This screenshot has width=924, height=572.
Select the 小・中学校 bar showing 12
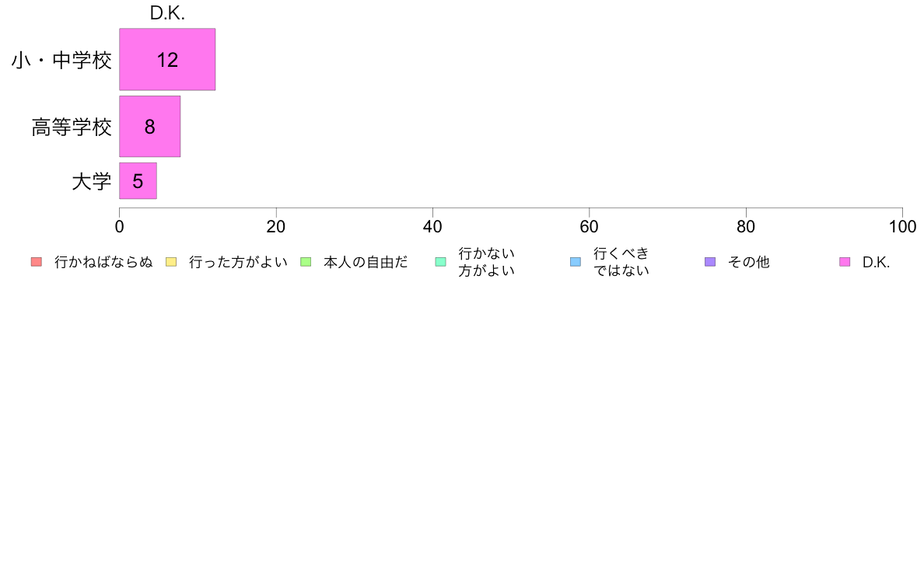[167, 60]
